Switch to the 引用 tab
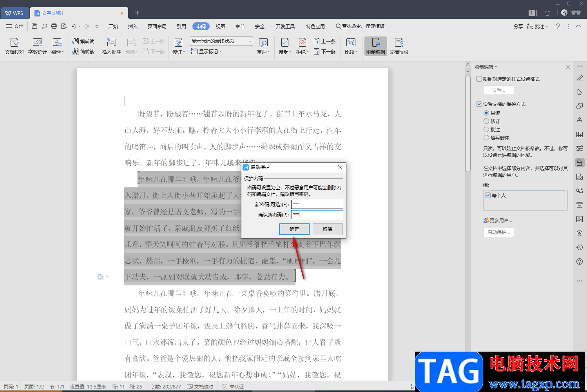 coord(181,26)
